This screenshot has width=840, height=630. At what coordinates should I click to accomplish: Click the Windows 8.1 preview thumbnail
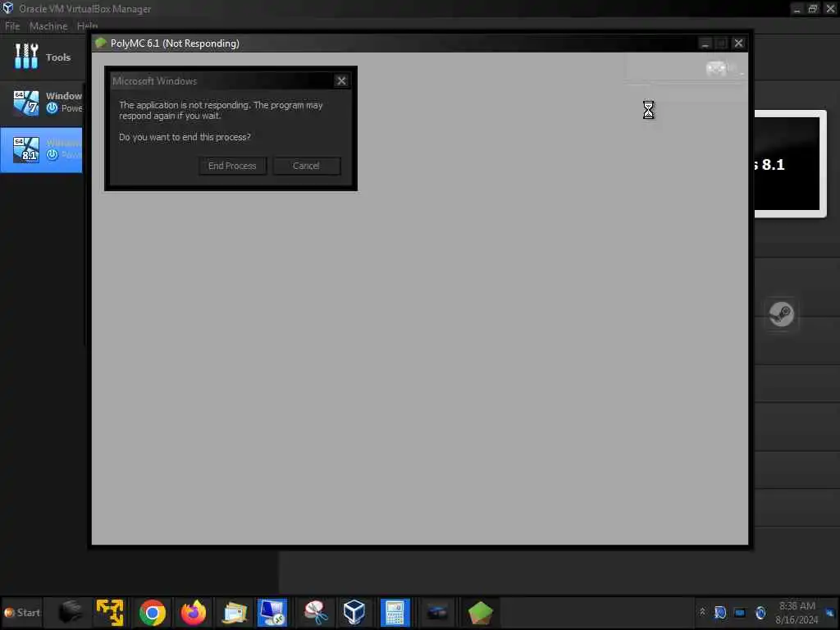point(790,163)
